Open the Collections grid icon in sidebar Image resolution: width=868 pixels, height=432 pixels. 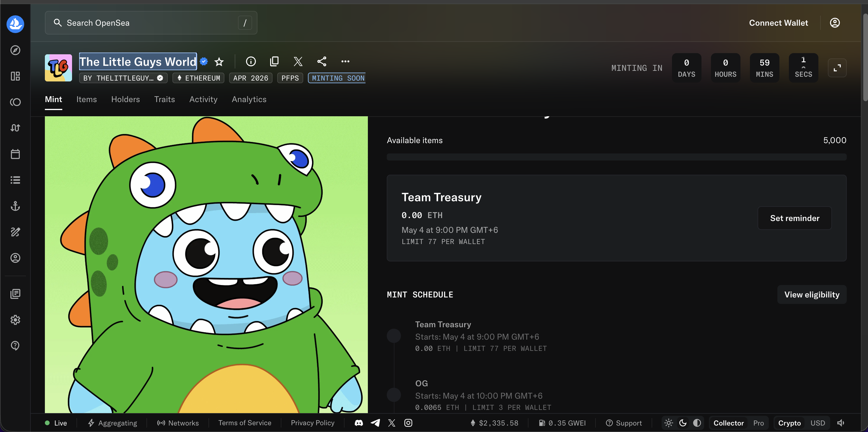coord(15,76)
